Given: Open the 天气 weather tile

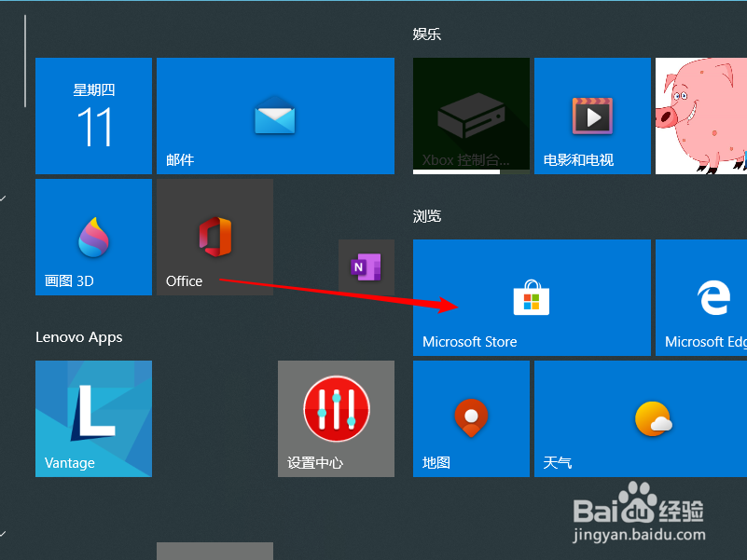Looking at the screenshot, I should coord(641,418).
